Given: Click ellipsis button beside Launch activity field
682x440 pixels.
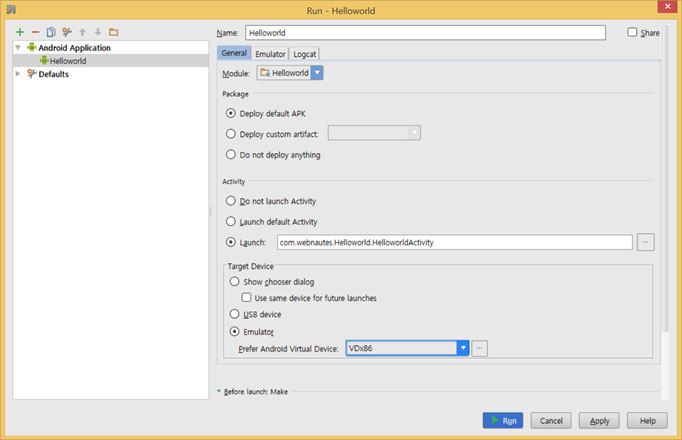Looking at the screenshot, I should [x=645, y=242].
